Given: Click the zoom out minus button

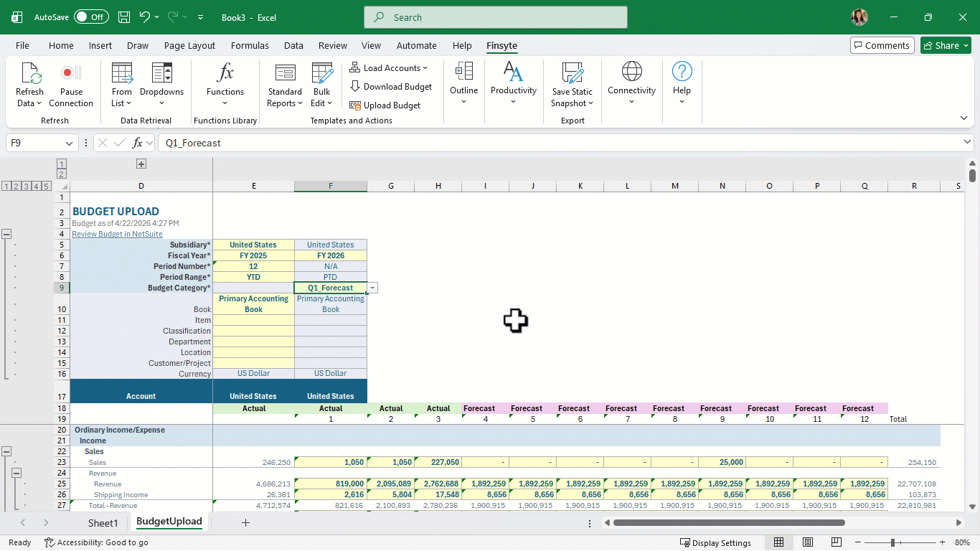Looking at the screenshot, I should 857,542.
